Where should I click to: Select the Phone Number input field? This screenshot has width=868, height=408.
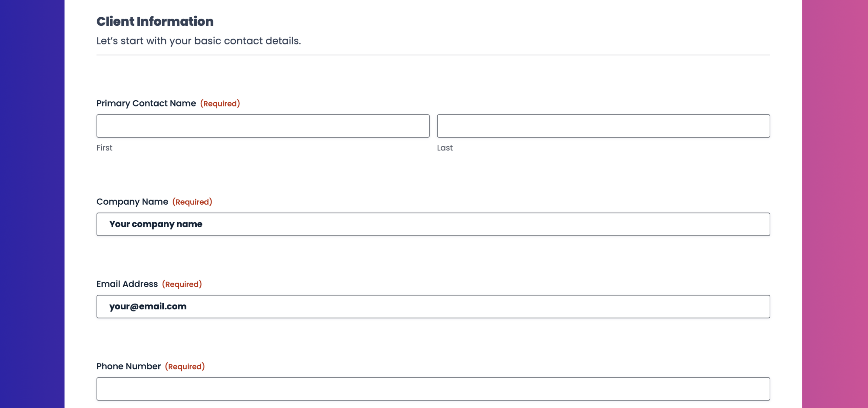[433, 389]
